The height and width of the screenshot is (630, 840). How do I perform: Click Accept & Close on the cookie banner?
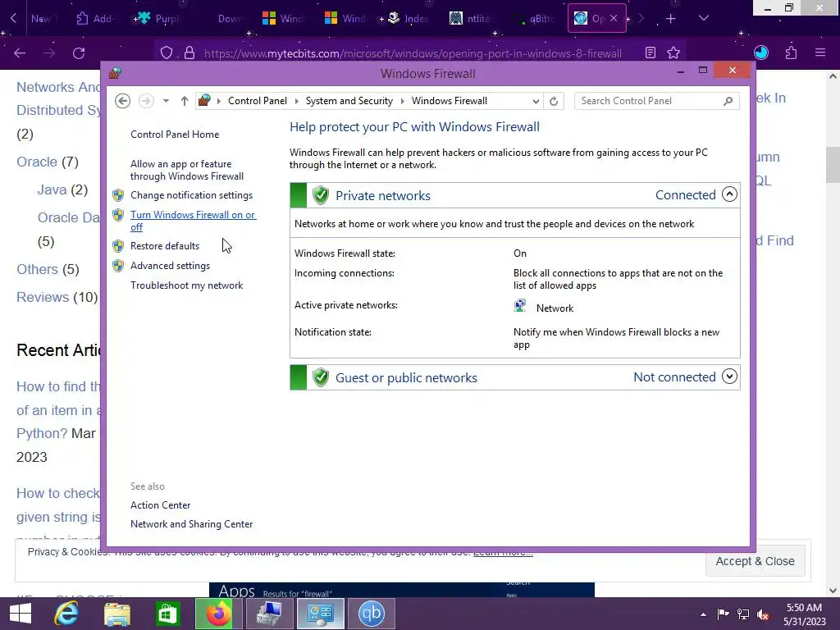(x=755, y=561)
